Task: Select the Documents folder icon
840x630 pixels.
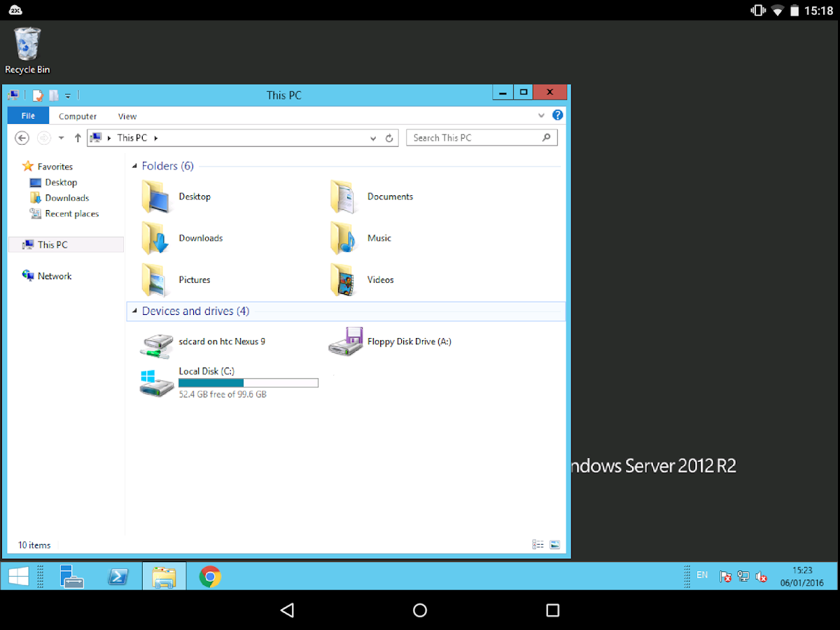Action: click(x=343, y=197)
